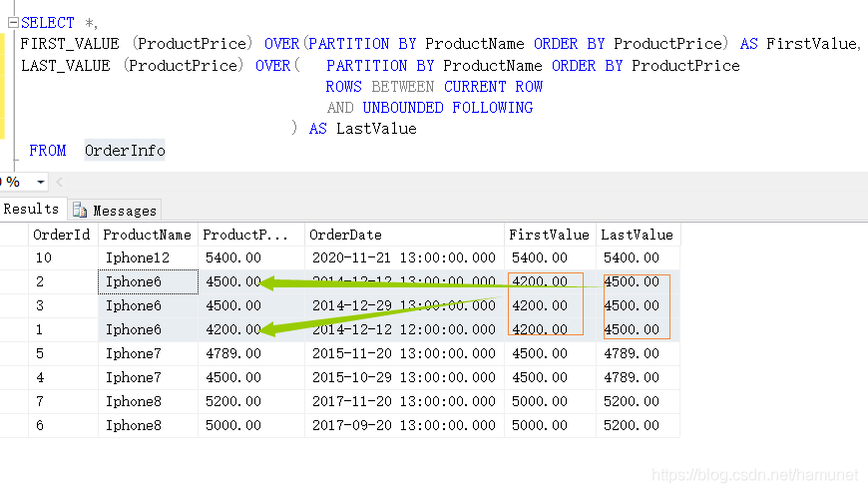Open the Messages tab
This screenshot has height=493, width=868.
(x=124, y=211)
